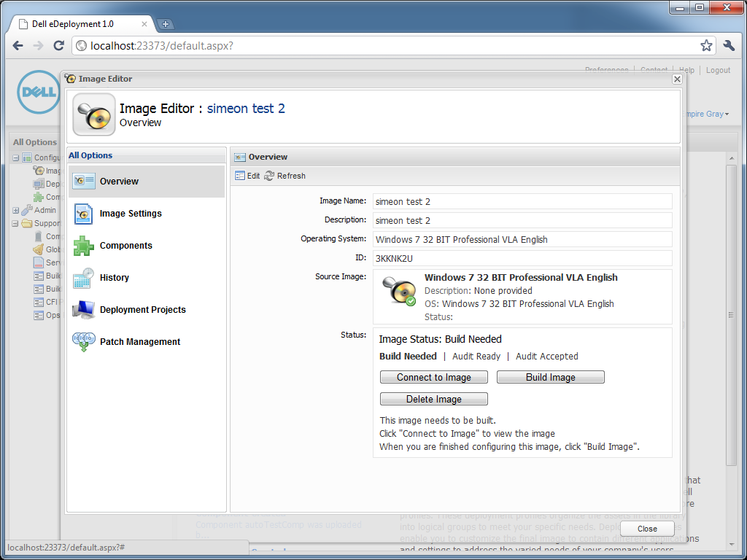The width and height of the screenshot is (747, 560).
Task: Click Edit in the Overview toolbar
Action: point(248,176)
